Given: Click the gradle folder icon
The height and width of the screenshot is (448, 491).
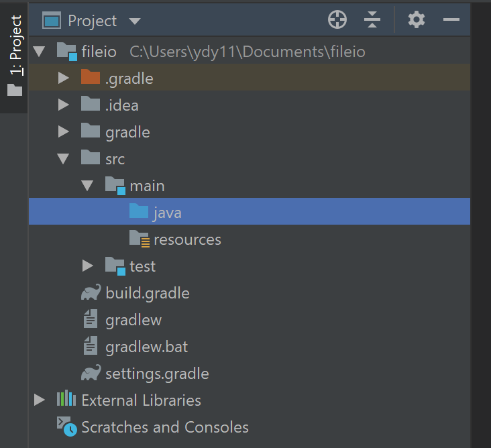Looking at the screenshot, I should 91,131.
